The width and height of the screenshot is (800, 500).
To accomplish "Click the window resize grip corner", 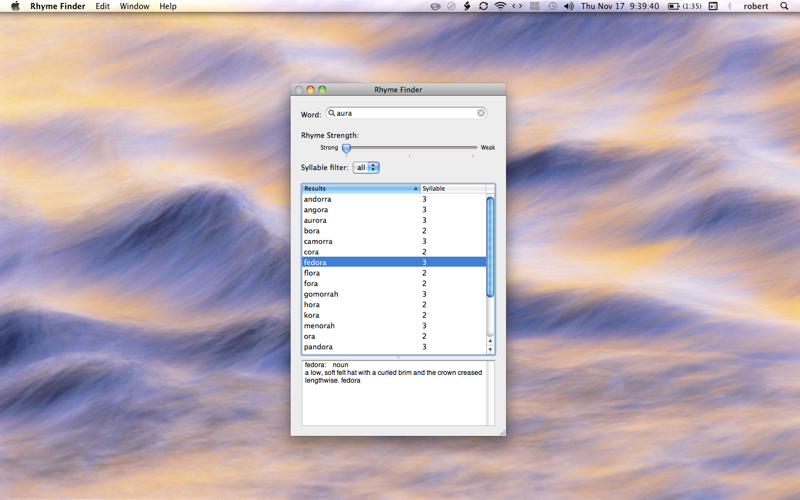I will coord(502,432).
